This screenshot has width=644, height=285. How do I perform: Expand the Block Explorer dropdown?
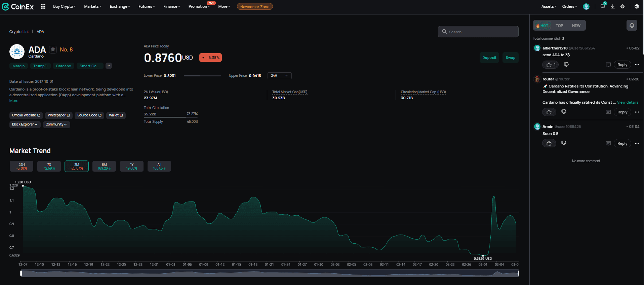25,124
